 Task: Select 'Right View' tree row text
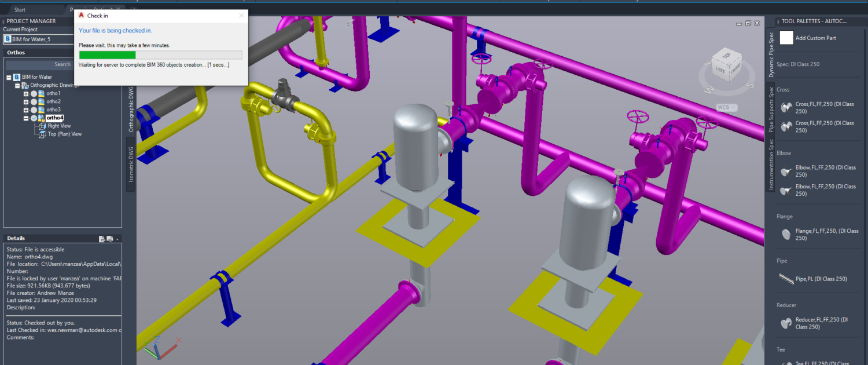click(x=59, y=126)
